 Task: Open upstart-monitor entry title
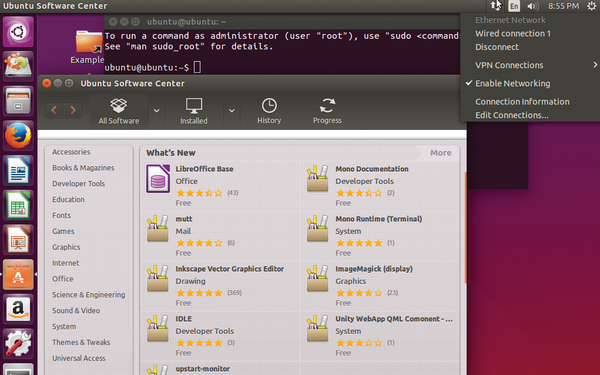(202, 369)
